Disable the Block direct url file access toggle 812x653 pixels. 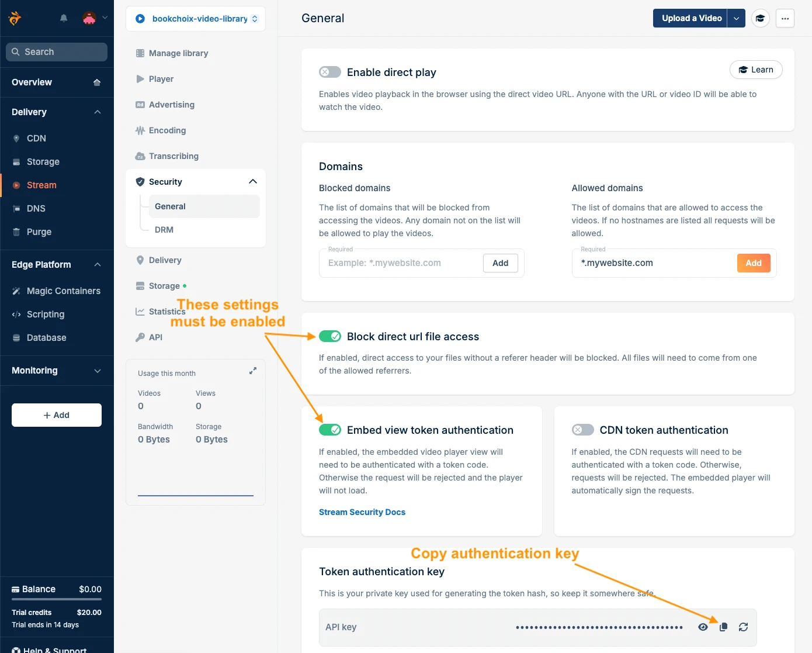pos(329,336)
